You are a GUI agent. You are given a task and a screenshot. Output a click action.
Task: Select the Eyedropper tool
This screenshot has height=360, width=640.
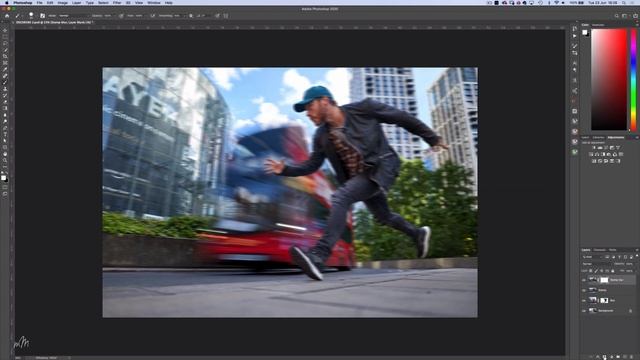click(x=5, y=69)
